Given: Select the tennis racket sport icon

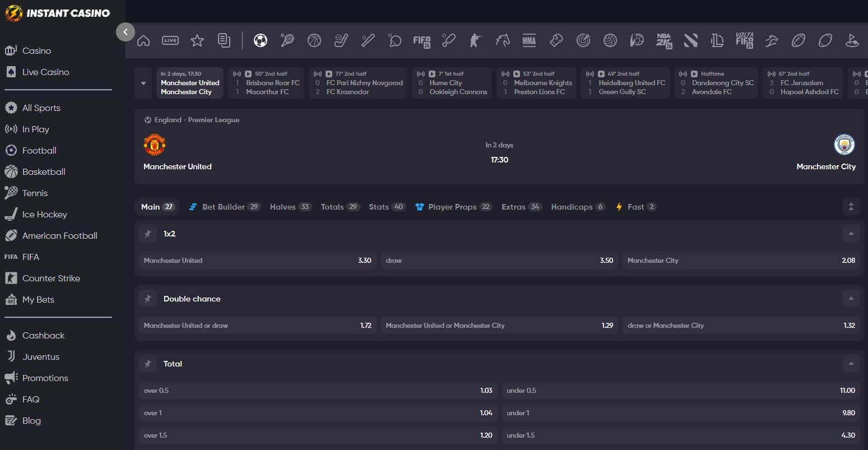Looking at the screenshot, I should click(x=287, y=40).
